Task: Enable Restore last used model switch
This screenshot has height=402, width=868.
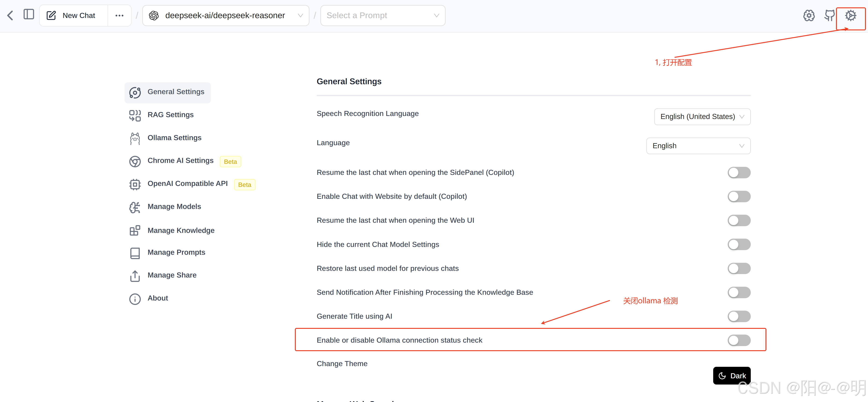Action: click(x=739, y=268)
